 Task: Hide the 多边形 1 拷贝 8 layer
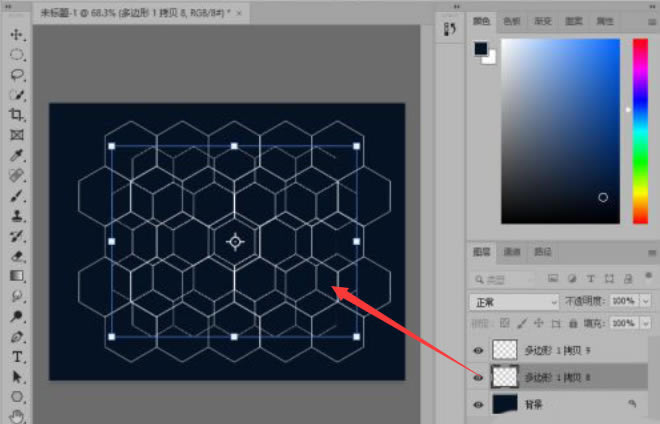coord(478,378)
